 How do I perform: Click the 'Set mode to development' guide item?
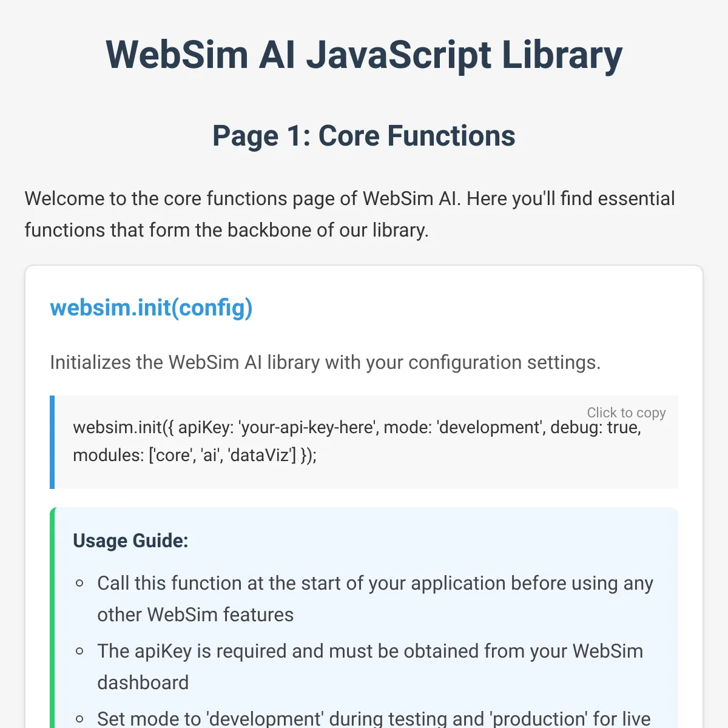pos(374,718)
